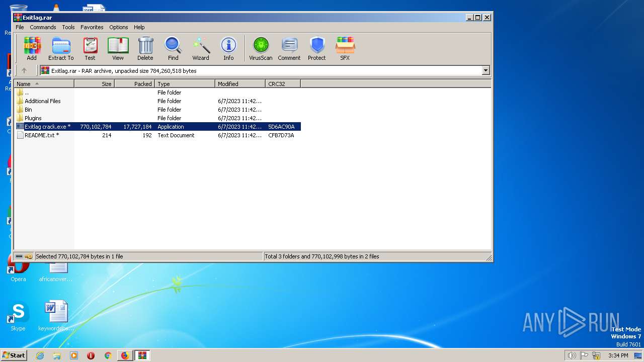
Task: Show archive Info
Action: tap(228, 49)
